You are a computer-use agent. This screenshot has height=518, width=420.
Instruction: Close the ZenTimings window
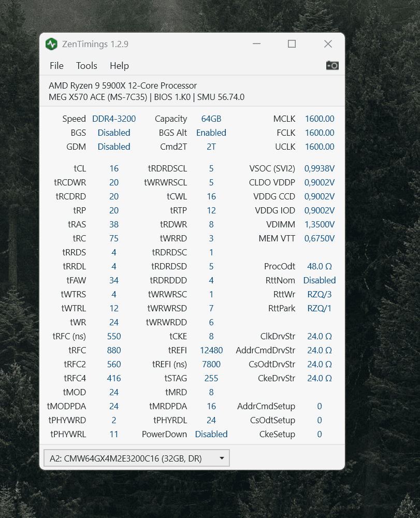328,44
